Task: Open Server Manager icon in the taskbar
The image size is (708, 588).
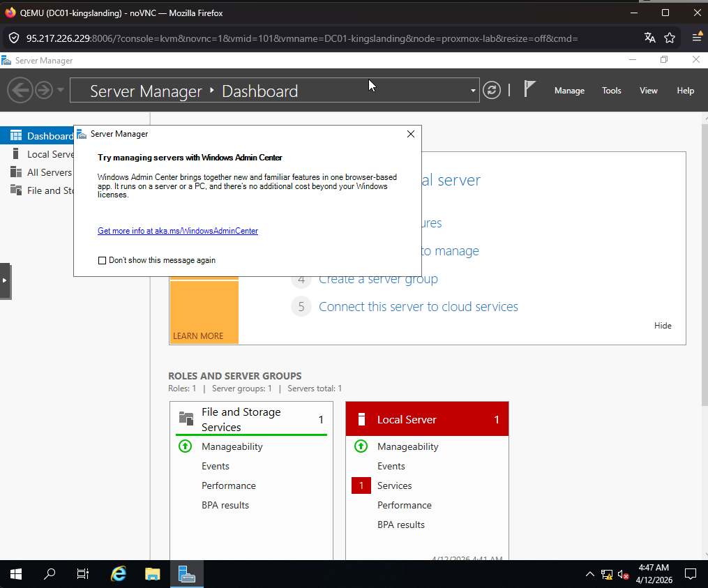Action: [186, 573]
